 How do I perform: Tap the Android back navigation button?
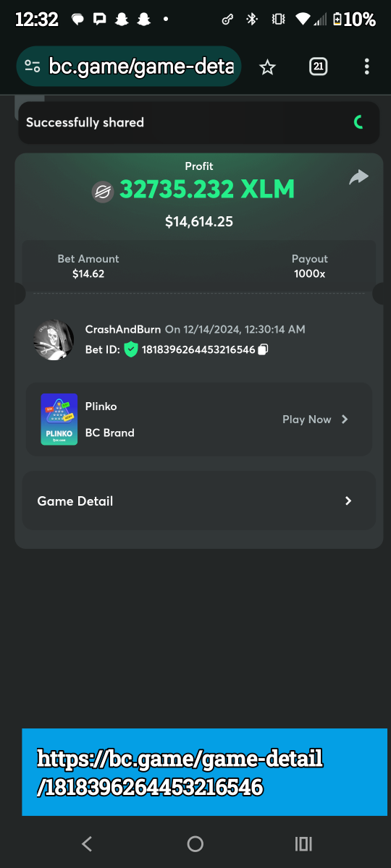[87, 843]
